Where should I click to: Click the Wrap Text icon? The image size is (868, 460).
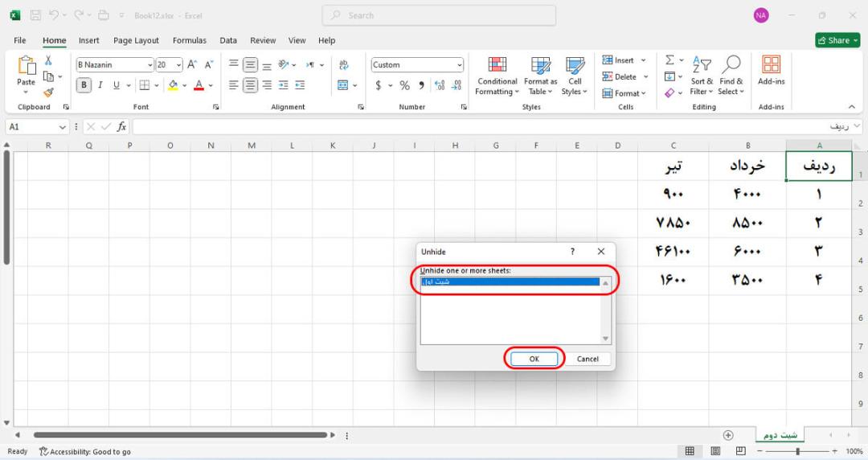click(x=344, y=65)
